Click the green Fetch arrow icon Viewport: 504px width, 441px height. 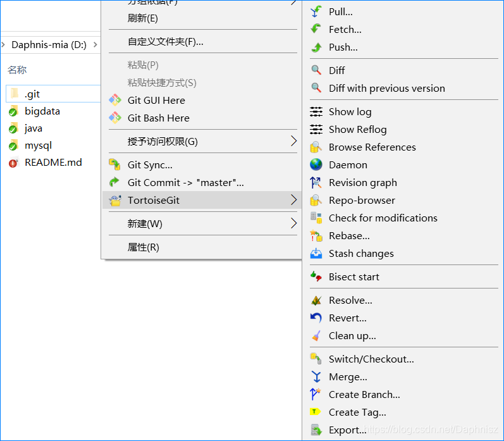point(316,29)
